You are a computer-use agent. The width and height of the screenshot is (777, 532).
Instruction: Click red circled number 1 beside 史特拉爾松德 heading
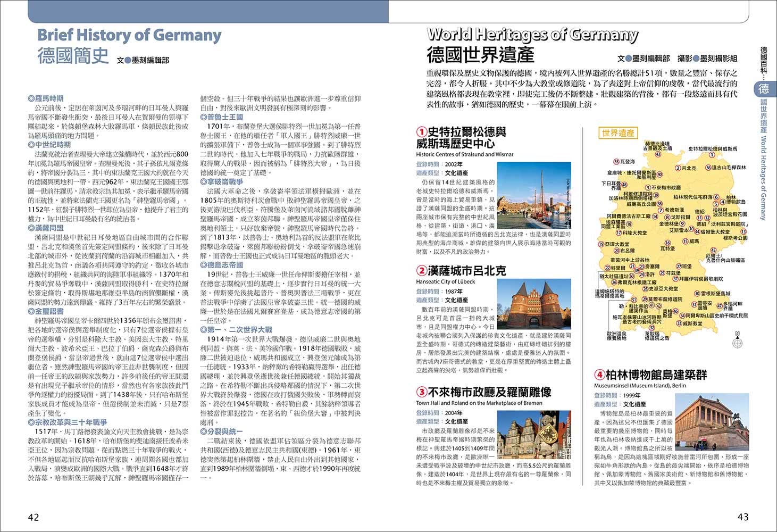[421, 132]
